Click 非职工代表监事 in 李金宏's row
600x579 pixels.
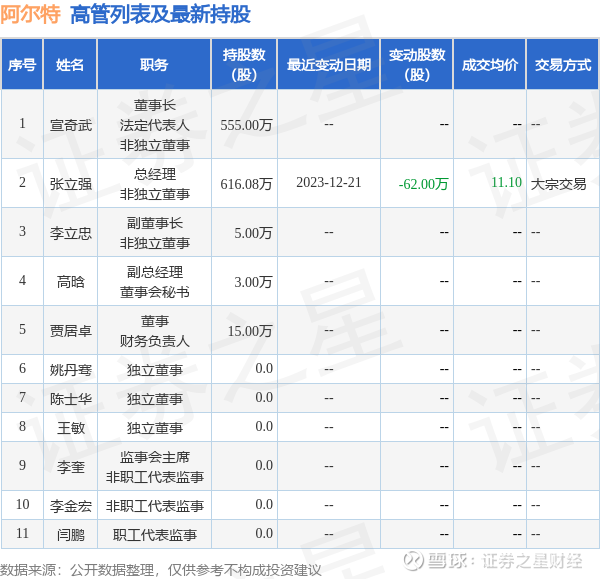(x=155, y=506)
